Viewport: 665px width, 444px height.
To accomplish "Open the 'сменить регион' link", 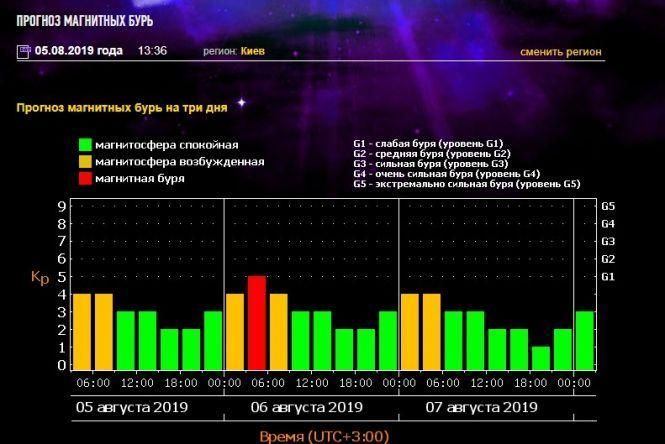I will [561, 51].
